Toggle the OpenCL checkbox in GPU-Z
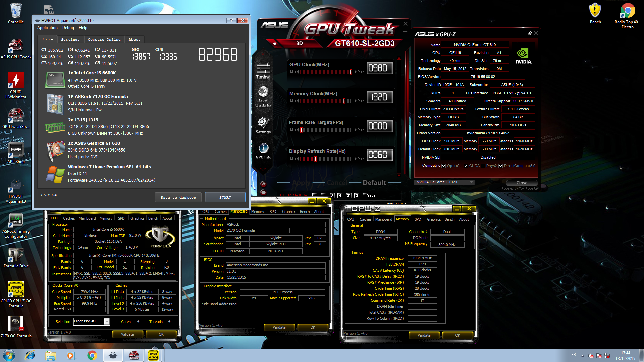The width and height of the screenshot is (644, 362). coord(444,166)
